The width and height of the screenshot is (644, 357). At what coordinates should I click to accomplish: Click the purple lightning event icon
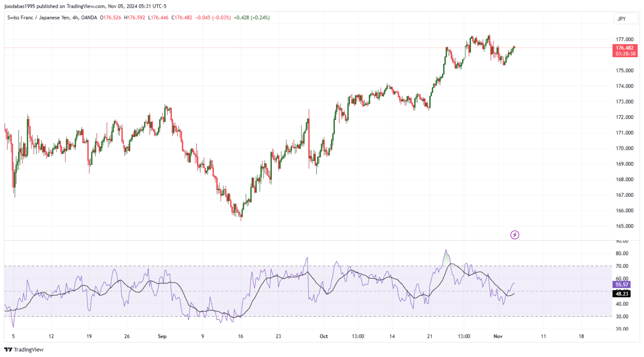(x=514, y=235)
